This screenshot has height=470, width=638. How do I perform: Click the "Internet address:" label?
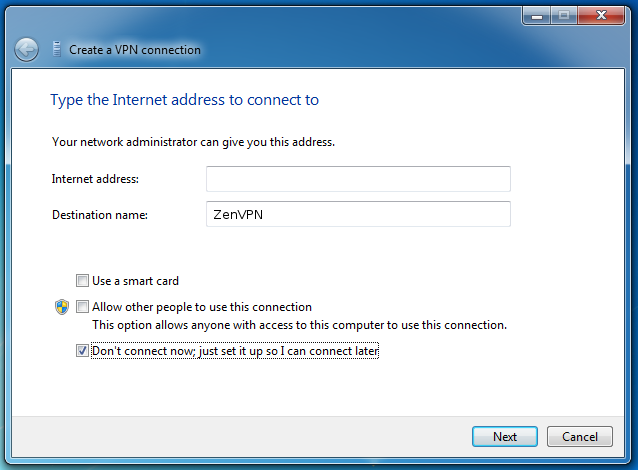tap(95, 179)
